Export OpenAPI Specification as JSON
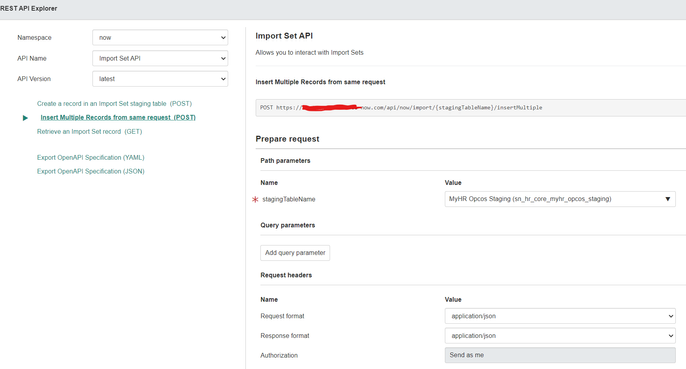The image size is (686, 369). (91, 171)
